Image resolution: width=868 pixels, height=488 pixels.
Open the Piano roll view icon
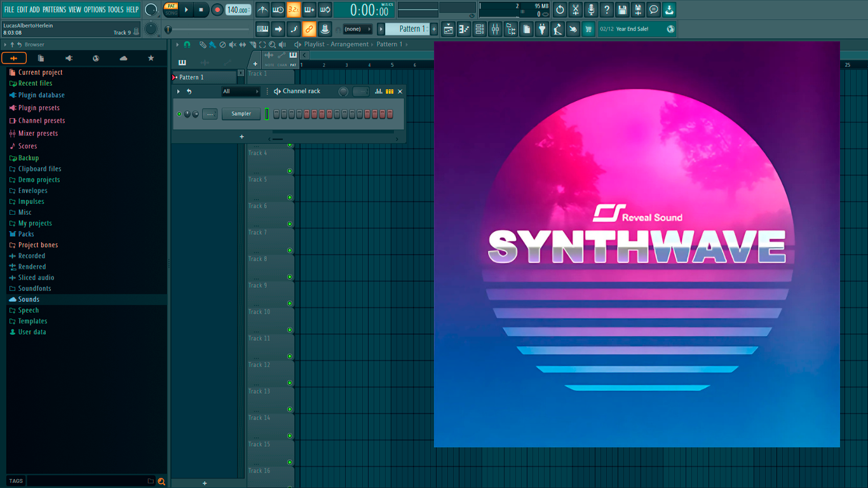[x=464, y=29]
